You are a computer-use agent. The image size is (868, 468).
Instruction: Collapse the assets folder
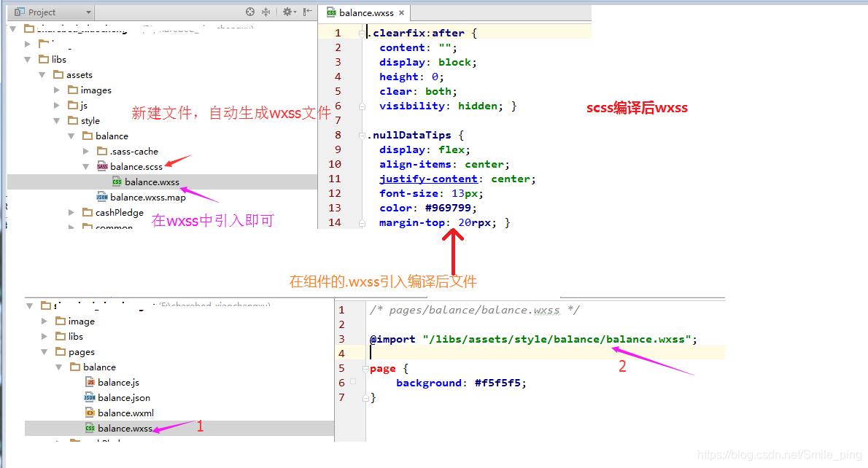coord(42,74)
